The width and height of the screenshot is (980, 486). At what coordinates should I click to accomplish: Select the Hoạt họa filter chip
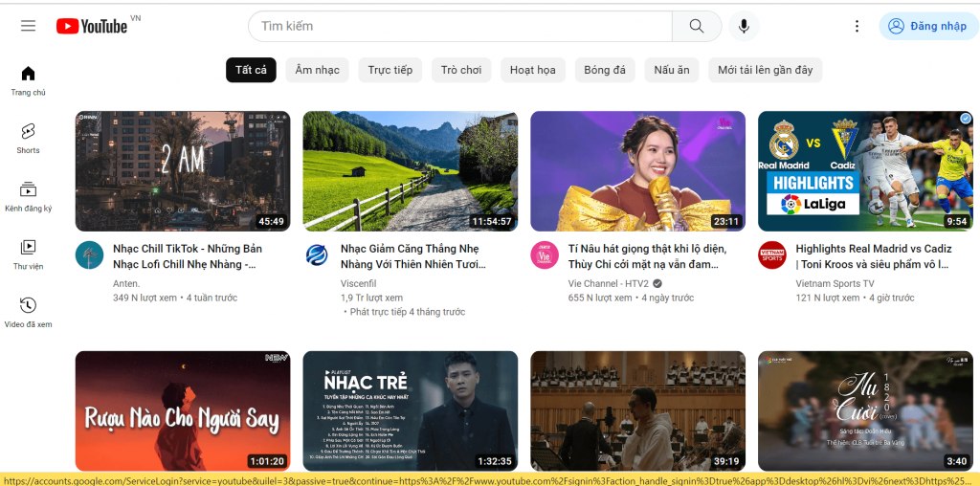click(532, 70)
